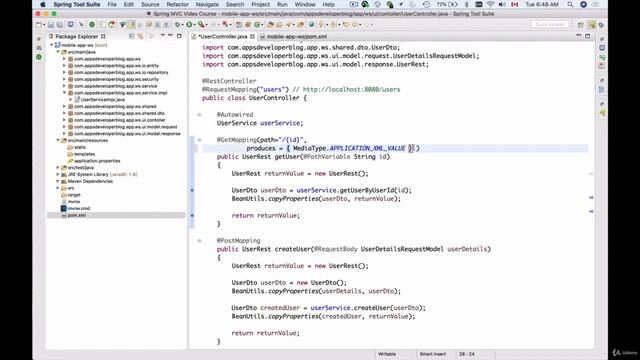640x360 pixels.
Task: Toggle Skip All Breakpoints in toolbar
Action: (81, 25)
